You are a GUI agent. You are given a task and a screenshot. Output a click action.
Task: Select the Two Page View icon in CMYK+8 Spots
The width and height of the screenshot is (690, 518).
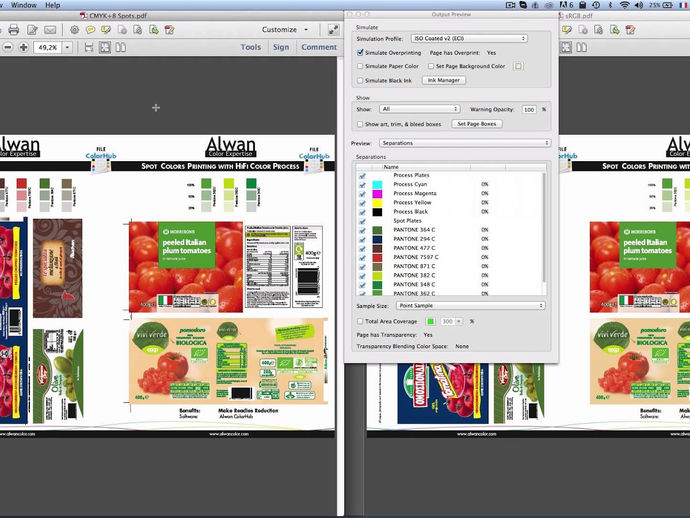click(x=121, y=47)
